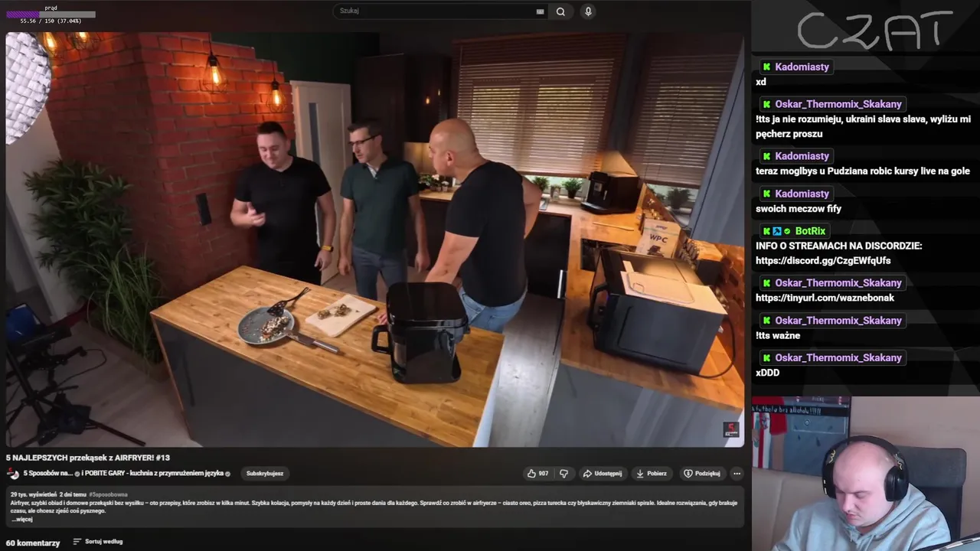Click BotRix verified check badge
980x551 pixels.
pos(787,231)
